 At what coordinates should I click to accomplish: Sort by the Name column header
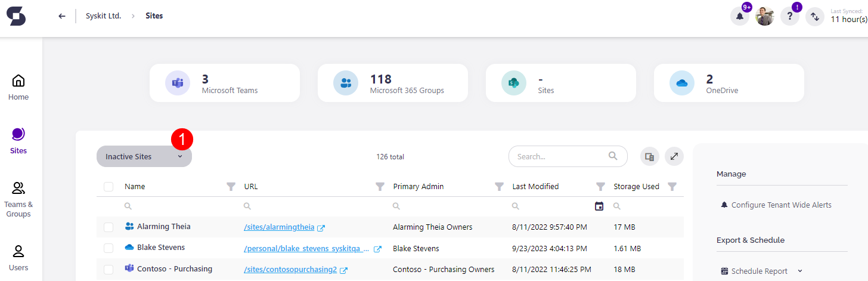tap(135, 187)
